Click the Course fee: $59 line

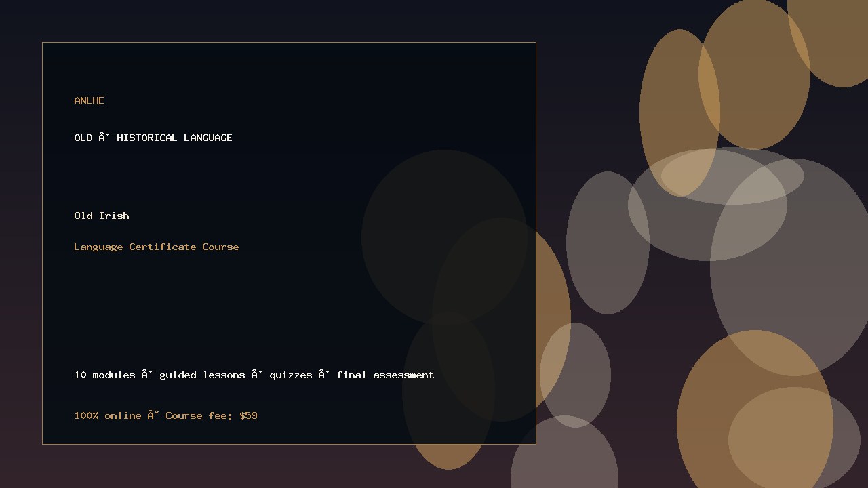[x=165, y=415]
